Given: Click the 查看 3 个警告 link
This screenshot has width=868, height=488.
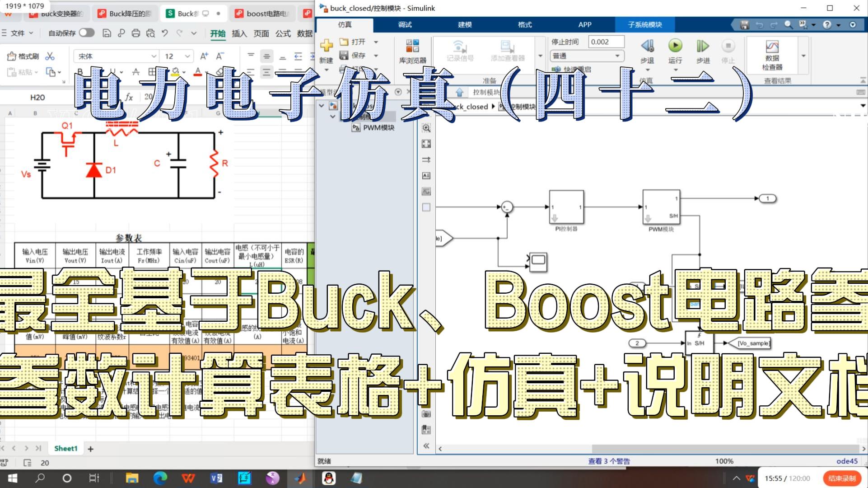Looking at the screenshot, I should (609, 461).
